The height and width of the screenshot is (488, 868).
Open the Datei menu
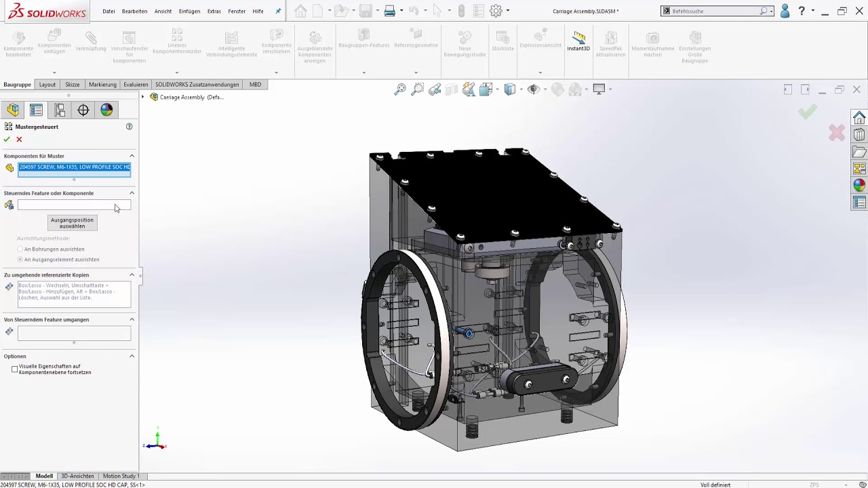point(108,12)
